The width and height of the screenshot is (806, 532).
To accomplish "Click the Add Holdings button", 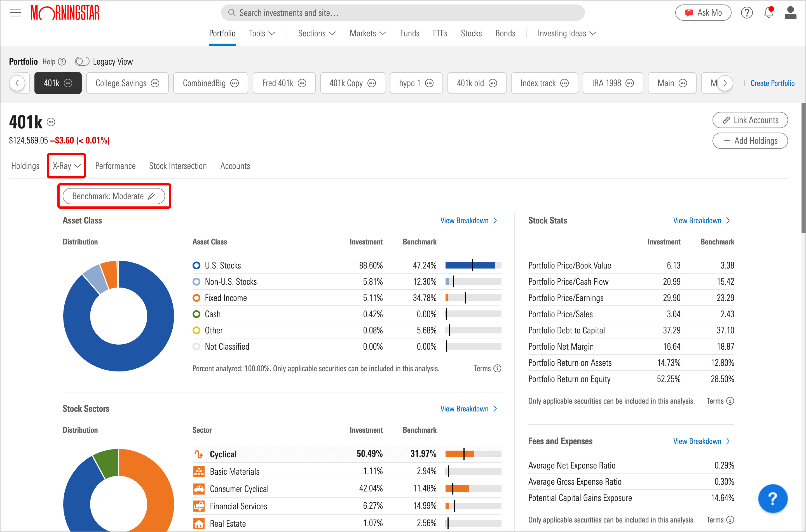I will point(750,141).
